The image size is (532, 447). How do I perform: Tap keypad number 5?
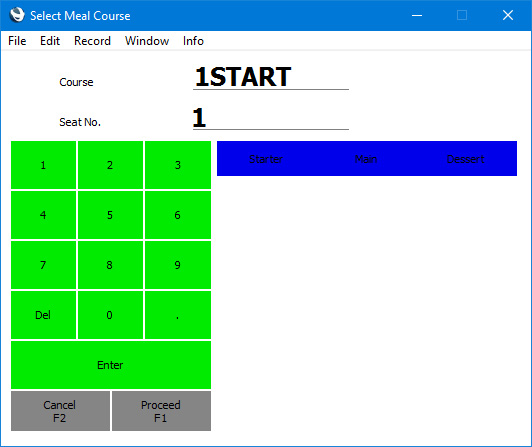[110, 215]
